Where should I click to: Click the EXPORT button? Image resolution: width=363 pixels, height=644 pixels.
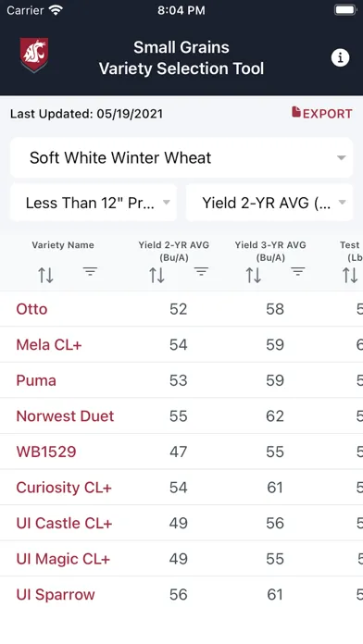tap(322, 114)
